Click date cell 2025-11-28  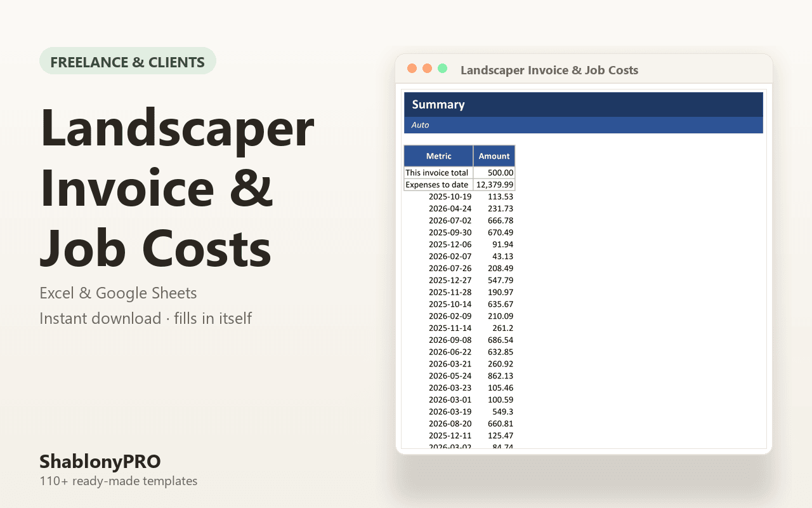tap(450, 293)
